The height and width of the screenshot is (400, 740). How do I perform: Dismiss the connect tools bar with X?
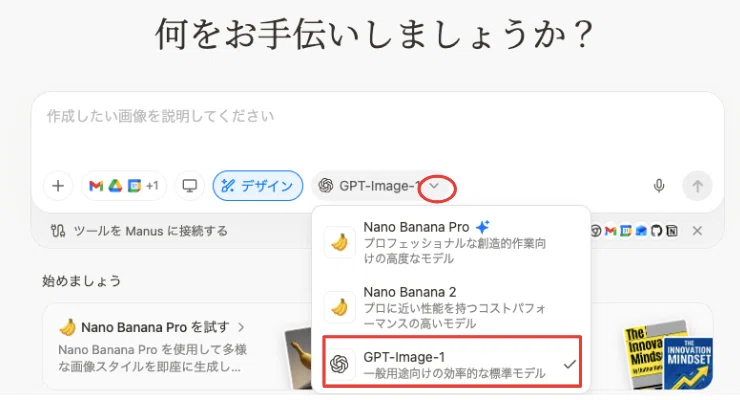[697, 231]
